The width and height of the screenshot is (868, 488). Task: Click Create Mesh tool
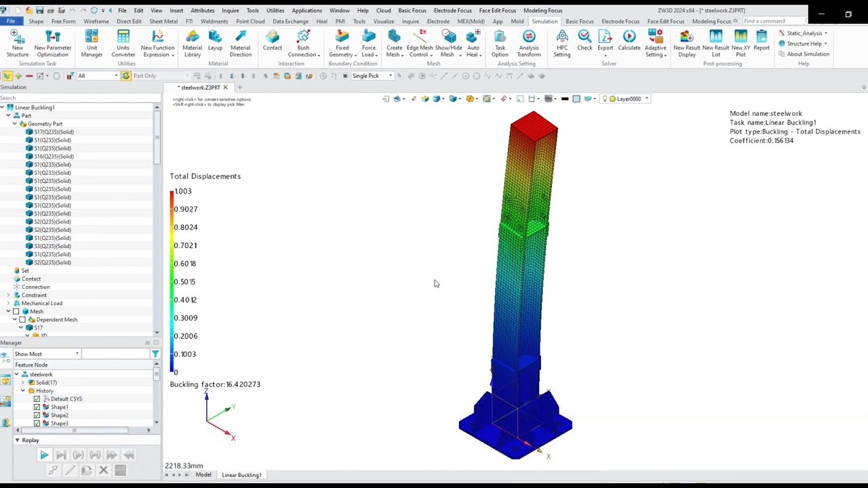[x=394, y=43]
